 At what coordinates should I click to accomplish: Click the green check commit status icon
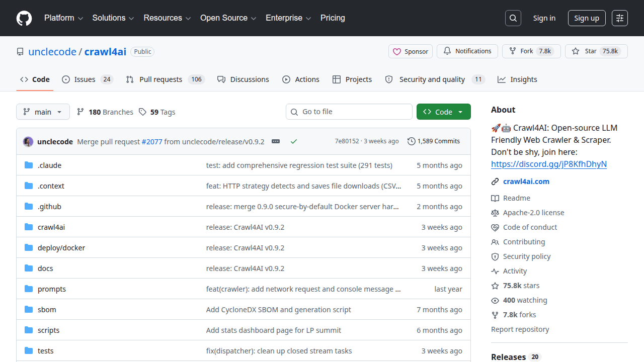click(x=294, y=141)
